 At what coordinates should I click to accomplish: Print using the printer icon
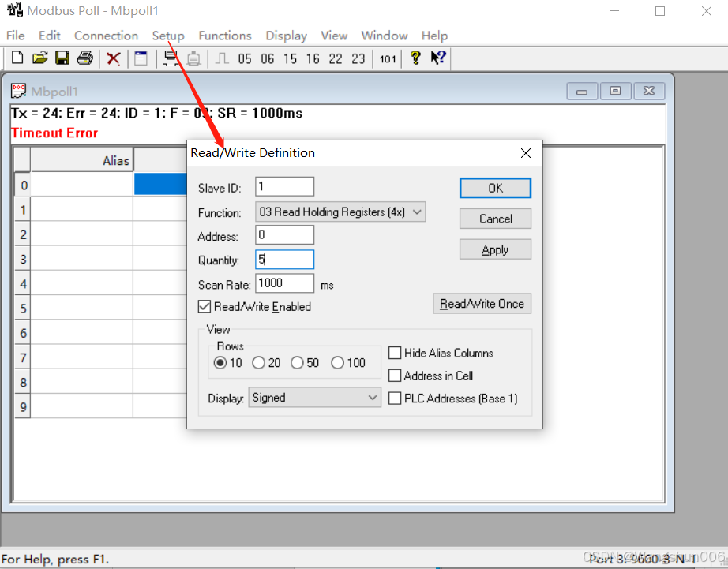coord(85,58)
